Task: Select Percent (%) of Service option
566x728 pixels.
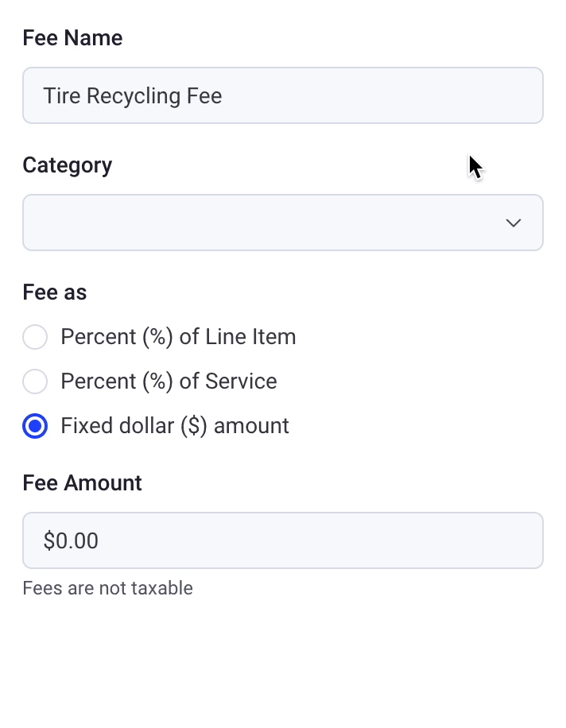Action: pos(35,381)
